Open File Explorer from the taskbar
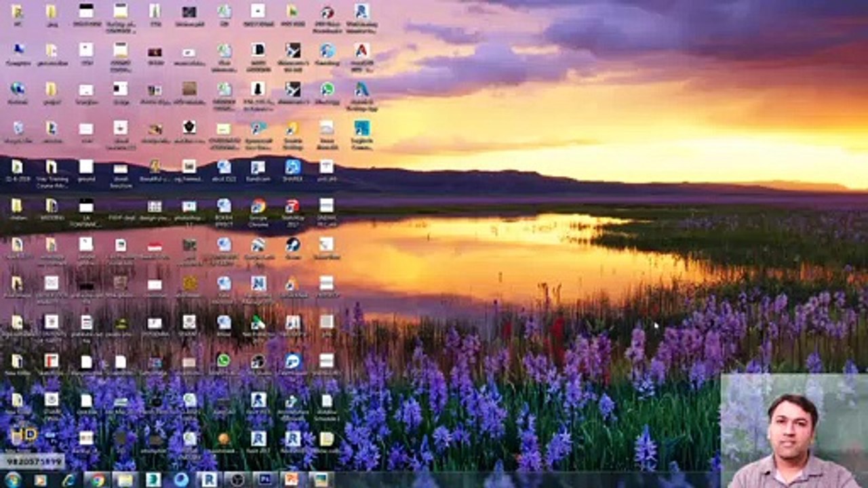The width and height of the screenshot is (868, 488). point(125,480)
